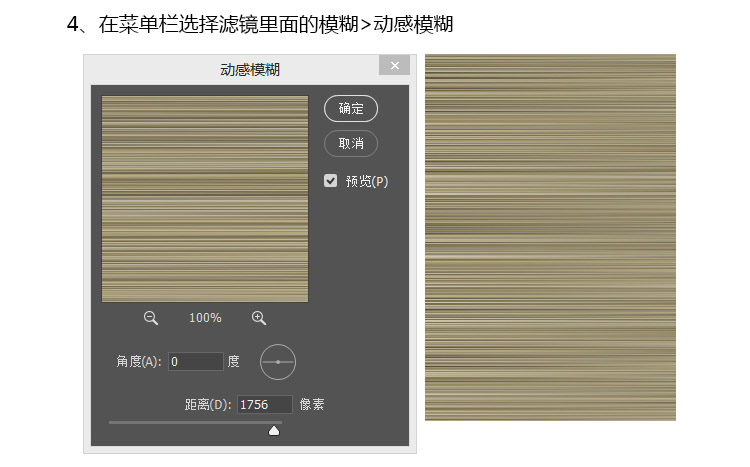Click the 度 unit label
Viewport: 750px width, 467px height.
coord(233,361)
